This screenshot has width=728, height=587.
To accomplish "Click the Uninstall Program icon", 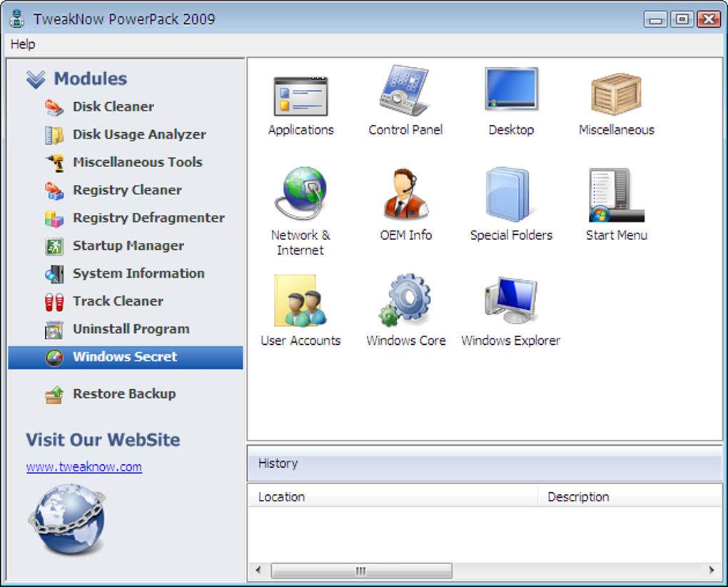I will coord(54,330).
